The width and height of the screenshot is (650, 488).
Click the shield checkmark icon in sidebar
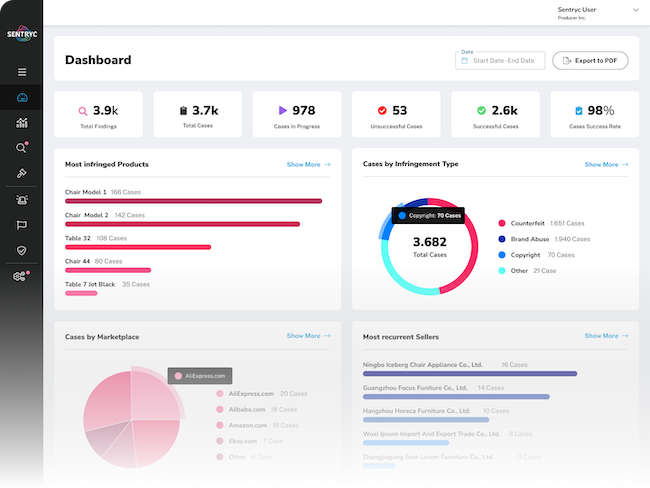(x=22, y=250)
